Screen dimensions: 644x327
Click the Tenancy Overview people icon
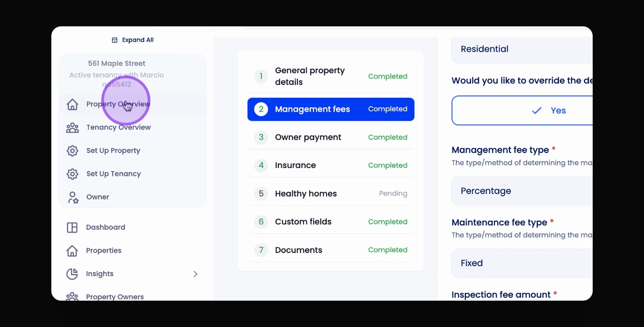pyautogui.click(x=72, y=128)
